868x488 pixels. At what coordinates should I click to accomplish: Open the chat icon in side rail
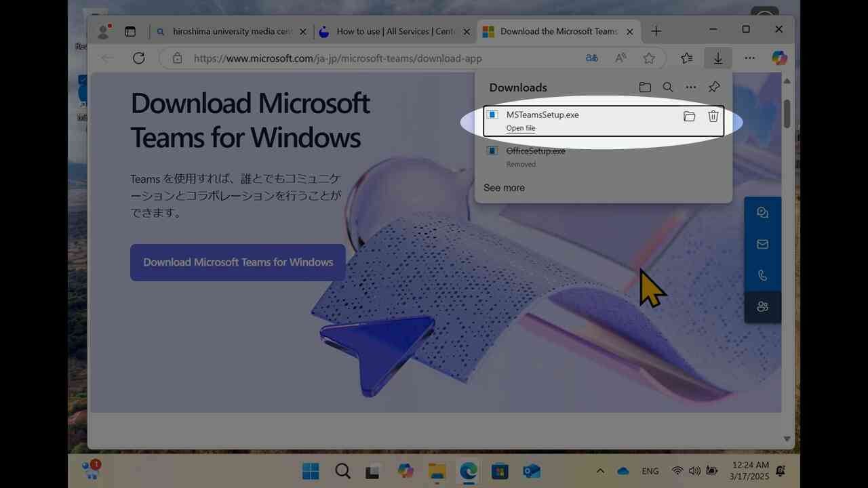coord(763,213)
